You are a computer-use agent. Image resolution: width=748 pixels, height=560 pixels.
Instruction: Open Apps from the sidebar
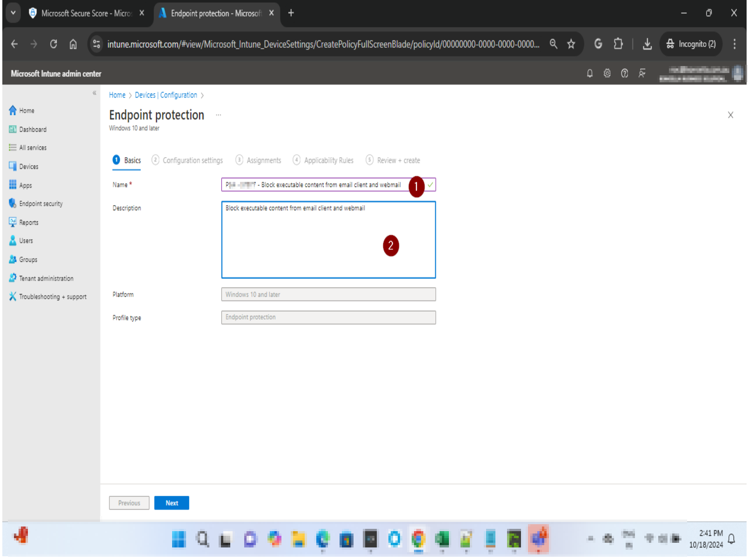(x=20, y=185)
